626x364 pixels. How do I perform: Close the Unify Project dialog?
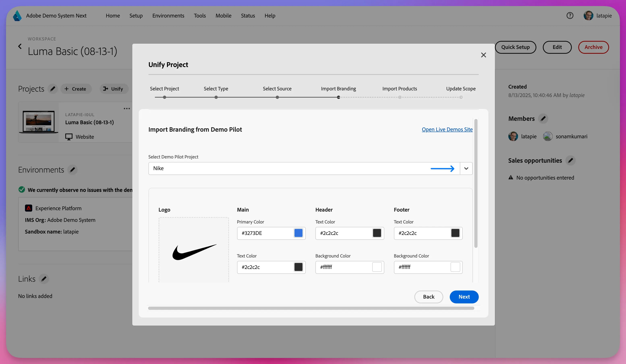[483, 55]
